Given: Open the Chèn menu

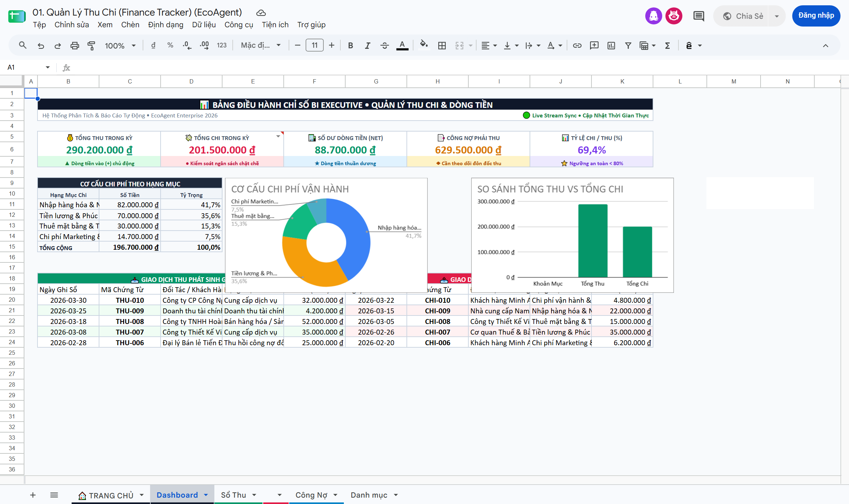Looking at the screenshot, I should (130, 25).
